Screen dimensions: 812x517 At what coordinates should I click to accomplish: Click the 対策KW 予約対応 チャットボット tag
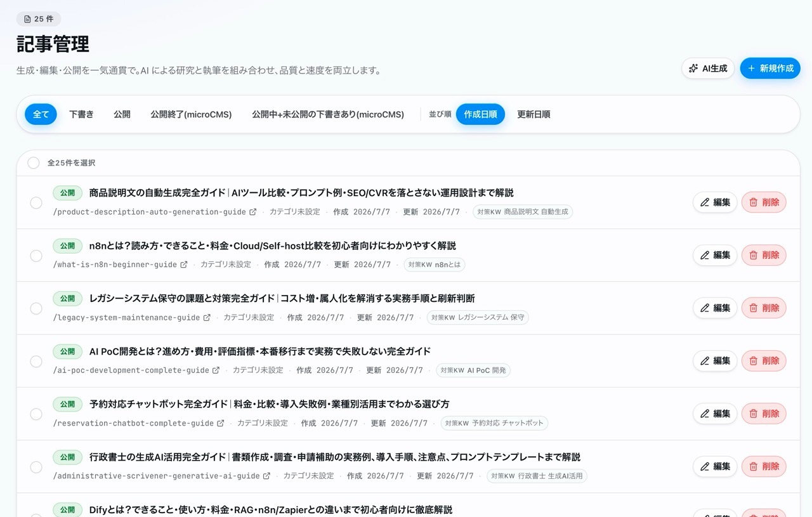click(494, 423)
